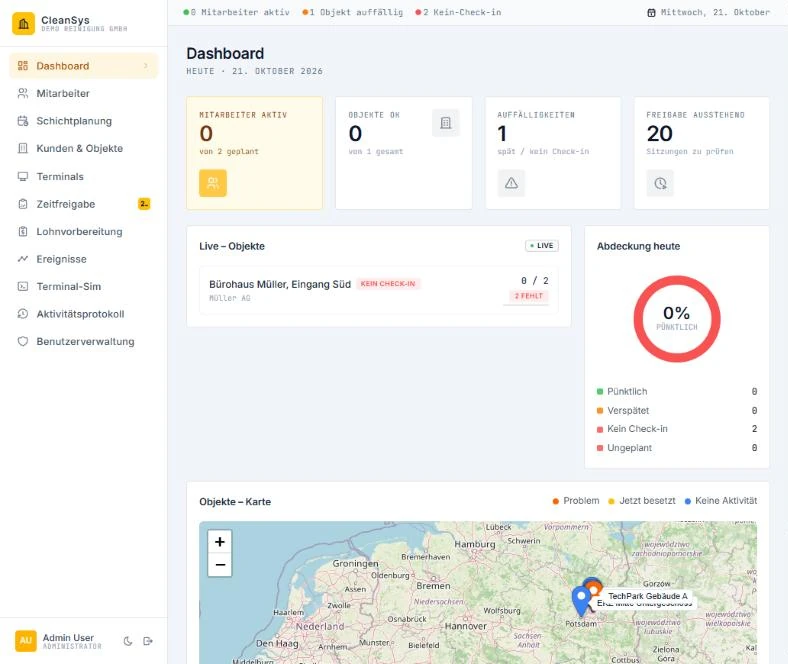Image resolution: width=788 pixels, height=664 pixels.
Task: Click the Jetzt besetzt legend item
Action: [642, 501]
